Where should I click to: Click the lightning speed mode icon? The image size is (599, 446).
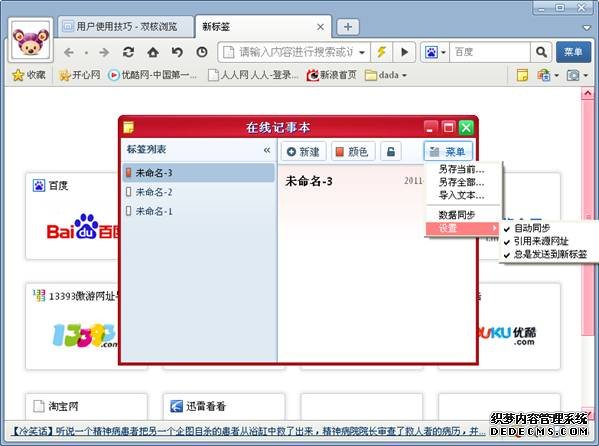point(381,52)
